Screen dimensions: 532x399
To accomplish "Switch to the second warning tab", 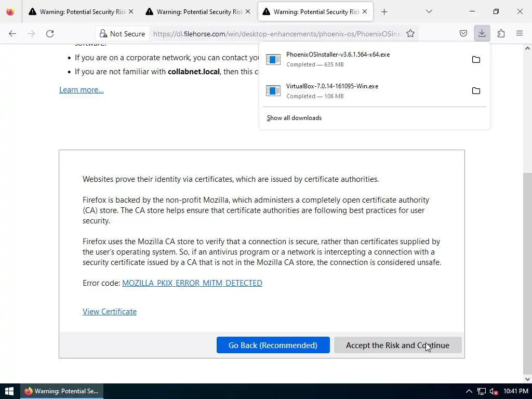I will click(198, 12).
